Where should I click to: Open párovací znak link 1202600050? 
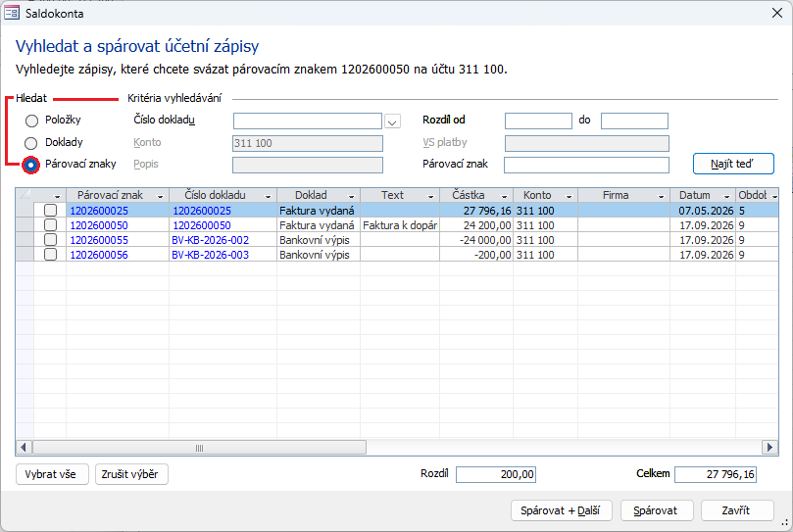(x=99, y=225)
